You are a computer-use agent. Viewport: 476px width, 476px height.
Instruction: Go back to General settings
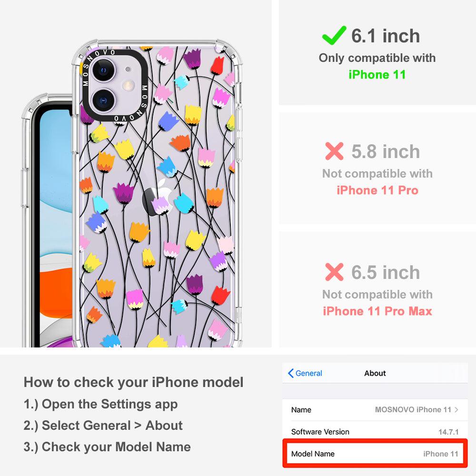305,373
